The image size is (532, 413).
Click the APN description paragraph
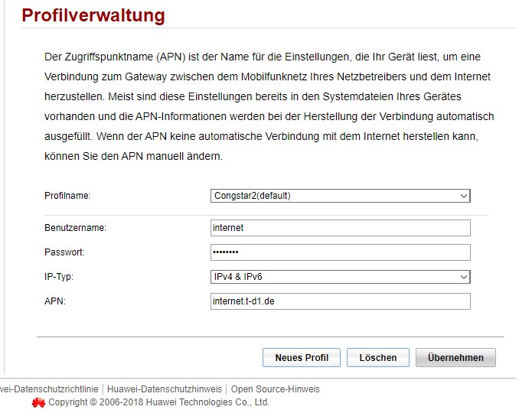point(268,106)
